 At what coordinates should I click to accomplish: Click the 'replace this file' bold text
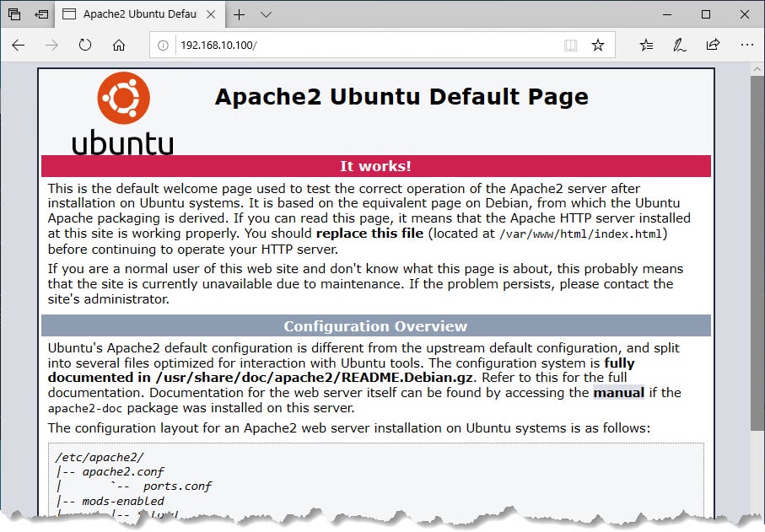pos(369,233)
